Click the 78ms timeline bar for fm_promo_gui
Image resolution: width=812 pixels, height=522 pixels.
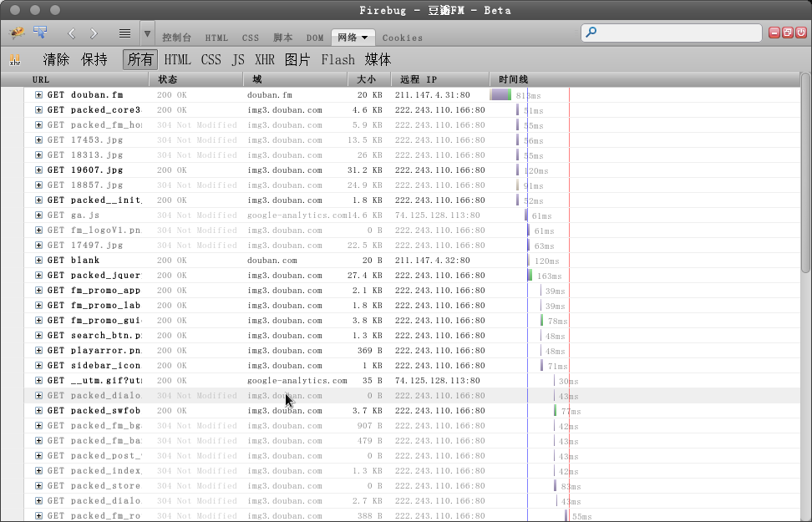542,320
